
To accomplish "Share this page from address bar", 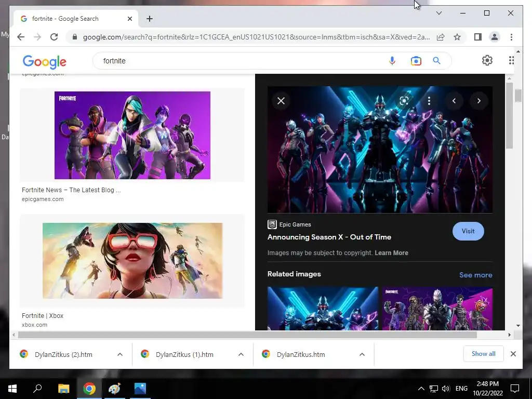I will click(x=441, y=37).
